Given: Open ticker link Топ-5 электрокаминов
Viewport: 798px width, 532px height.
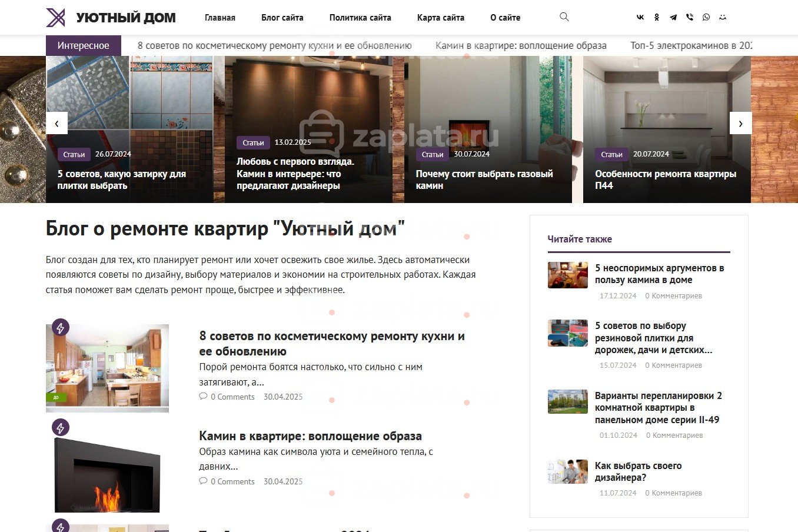Looking at the screenshot, I should [x=691, y=45].
